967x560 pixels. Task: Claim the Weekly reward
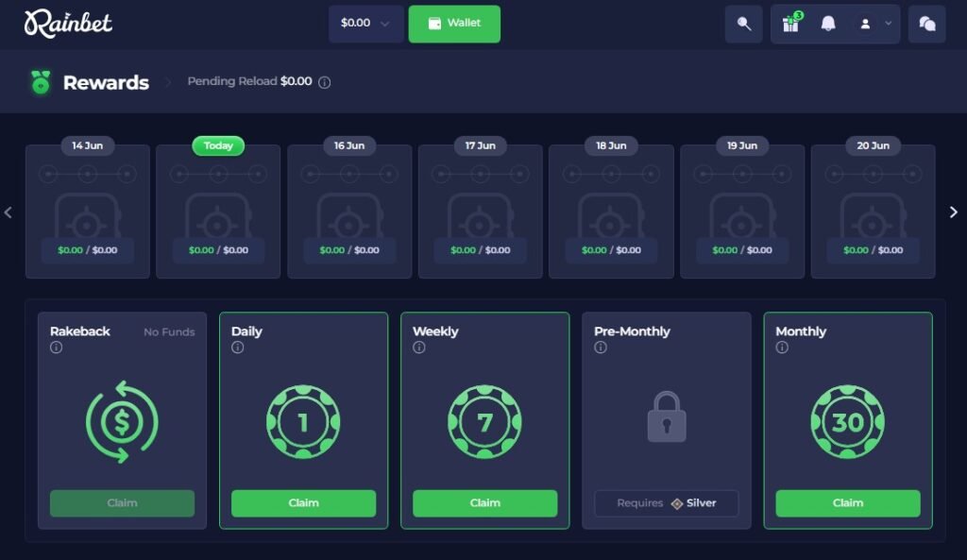click(x=484, y=503)
